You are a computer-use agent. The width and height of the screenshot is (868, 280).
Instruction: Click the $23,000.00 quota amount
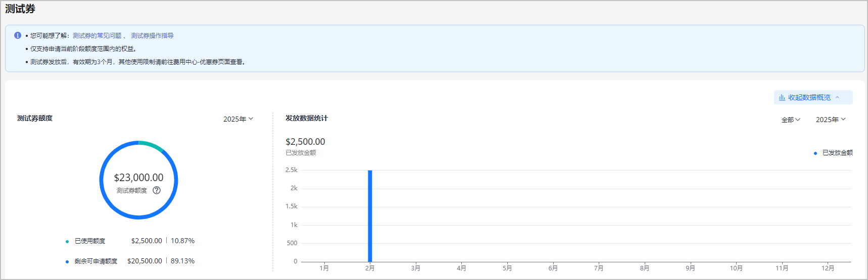138,178
